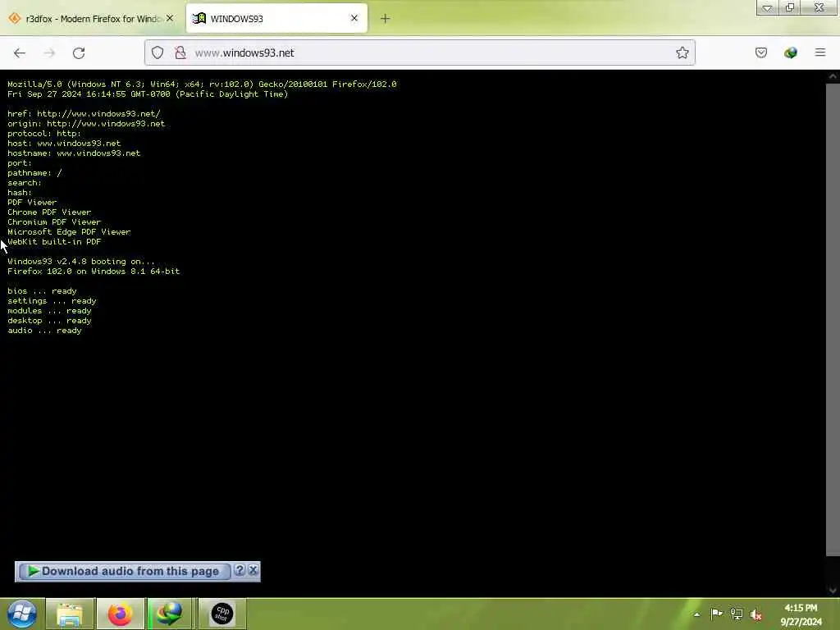Open the Action Center flag icon
This screenshot has height=630, width=840.
click(716, 614)
